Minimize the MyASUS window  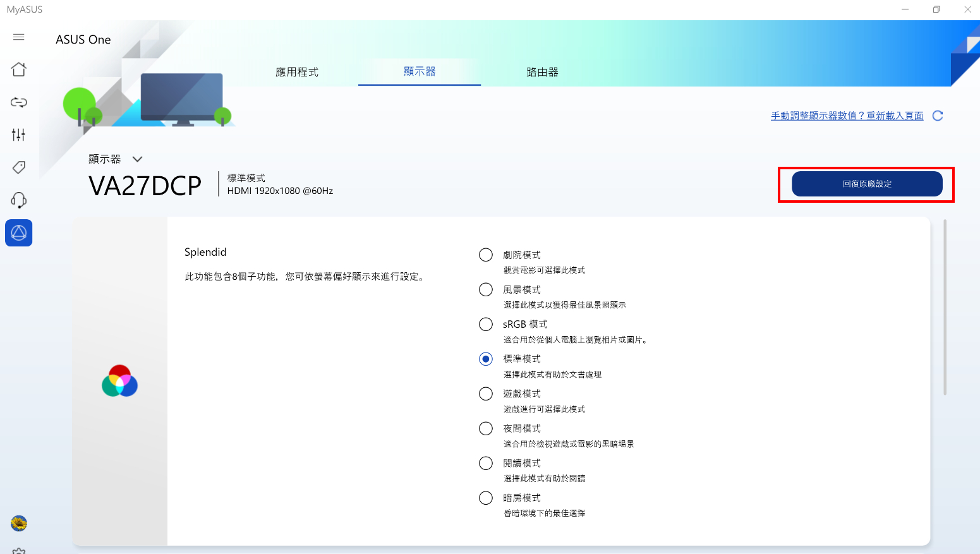click(x=905, y=9)
